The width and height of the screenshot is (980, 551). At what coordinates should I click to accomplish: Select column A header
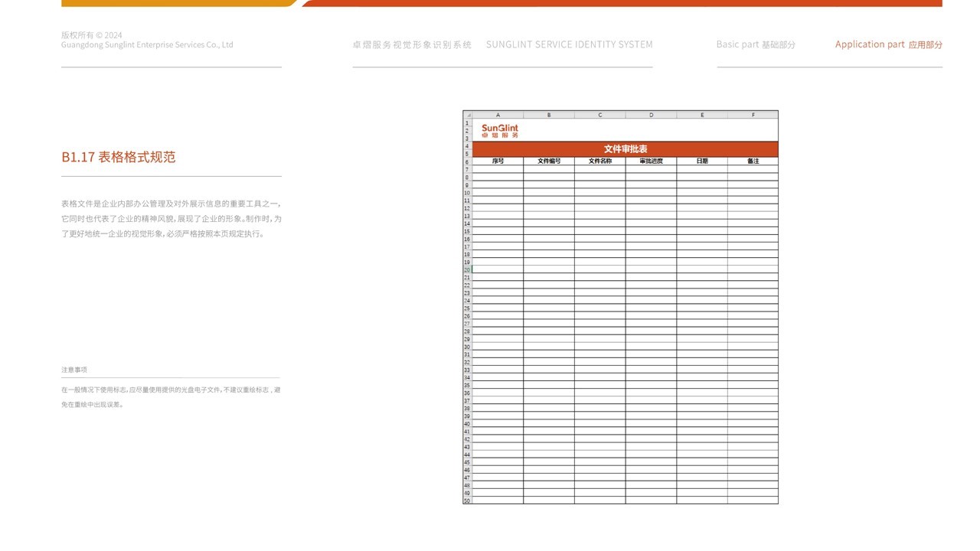(x=498, y=115)
